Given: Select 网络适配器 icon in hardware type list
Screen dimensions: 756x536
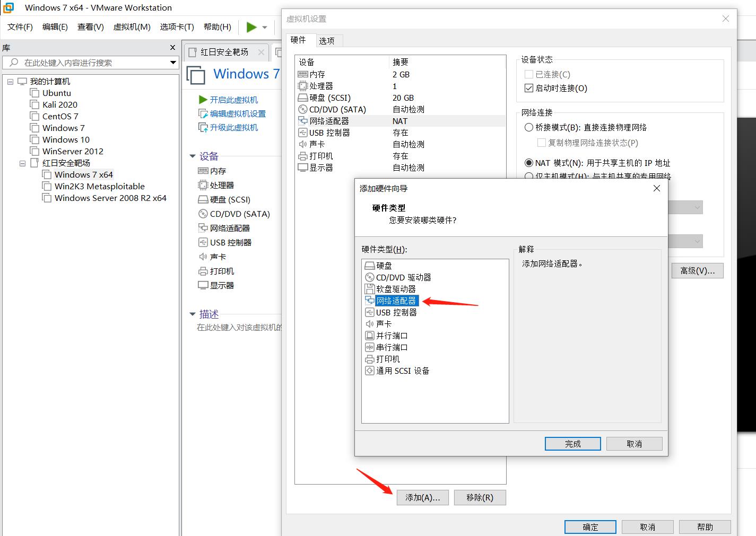Looking at the screenshot, I should (370, 301).
